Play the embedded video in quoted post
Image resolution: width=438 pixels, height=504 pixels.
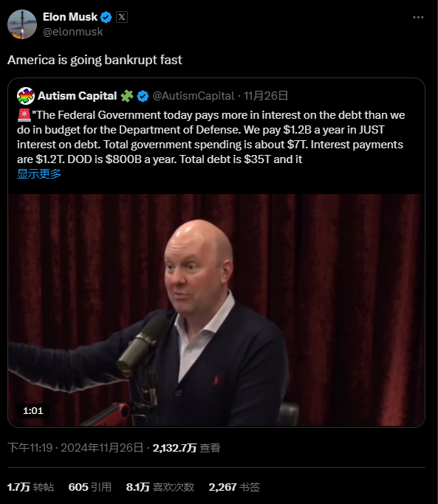[216, 310]
